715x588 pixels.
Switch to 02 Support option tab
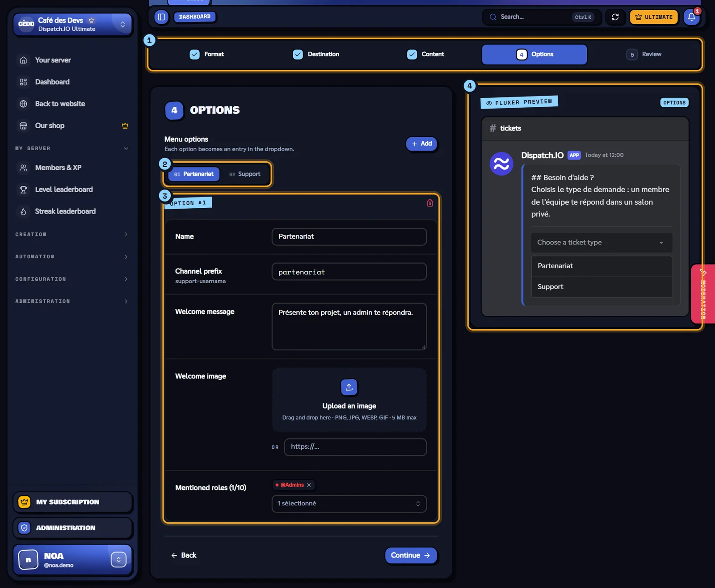tap(244, 174)
